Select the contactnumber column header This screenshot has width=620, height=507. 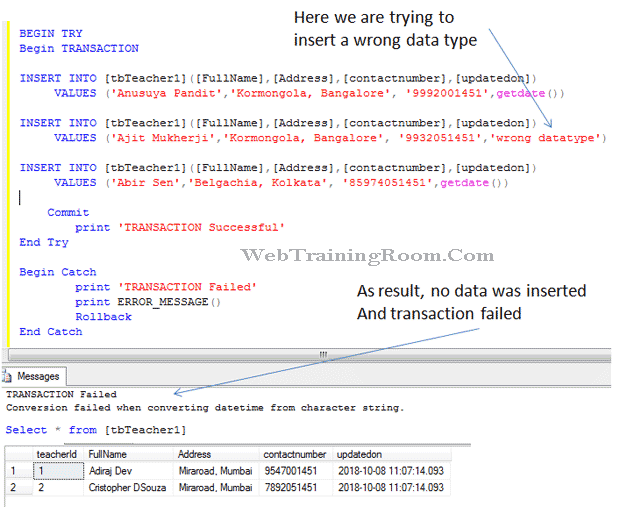pos(295,454)
